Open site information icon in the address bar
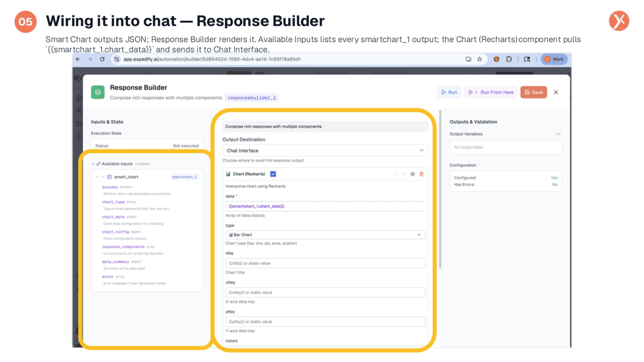Screen dimensions: 644x362 pyautogui.click(x=117, y=59)
